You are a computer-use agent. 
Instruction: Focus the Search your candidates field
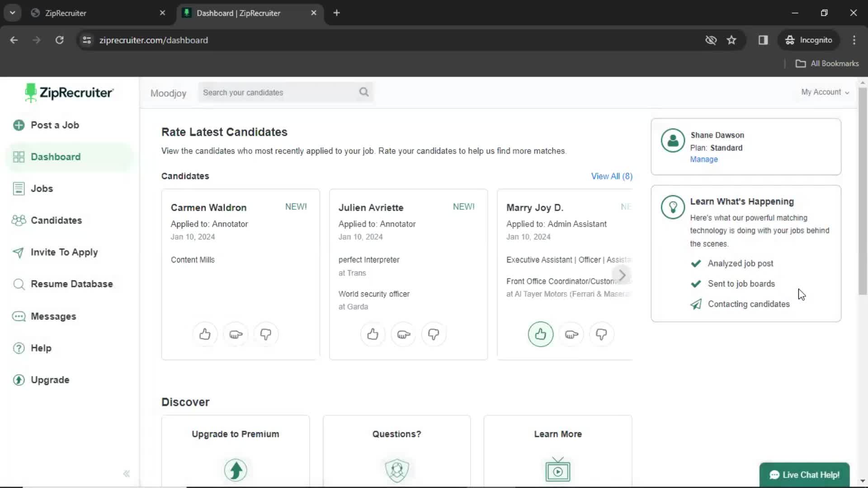coord(285,92)
